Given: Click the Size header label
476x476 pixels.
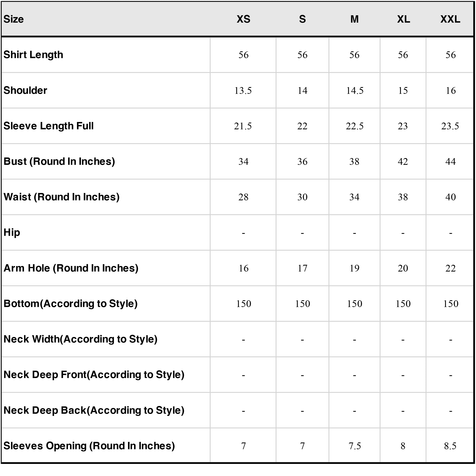Looking at the screenshot, I should point(13,19).
